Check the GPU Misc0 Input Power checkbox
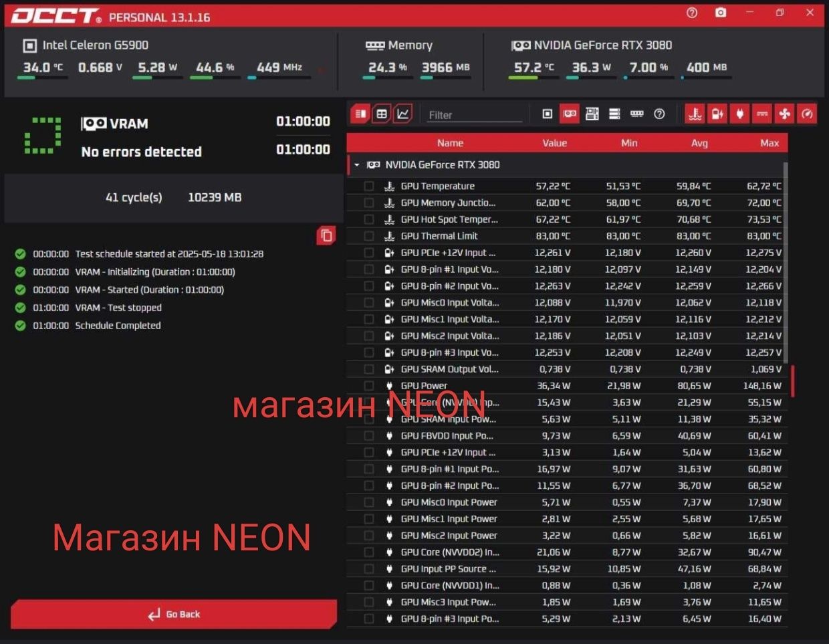The image size is (829, 644). point(369,502)
